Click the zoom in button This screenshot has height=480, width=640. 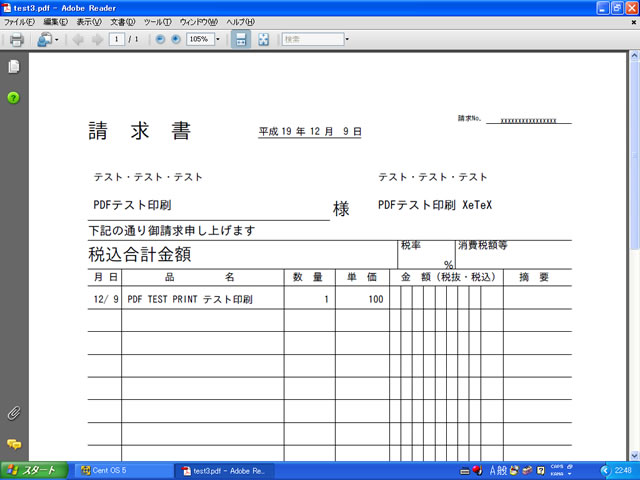tap(176, 40)
